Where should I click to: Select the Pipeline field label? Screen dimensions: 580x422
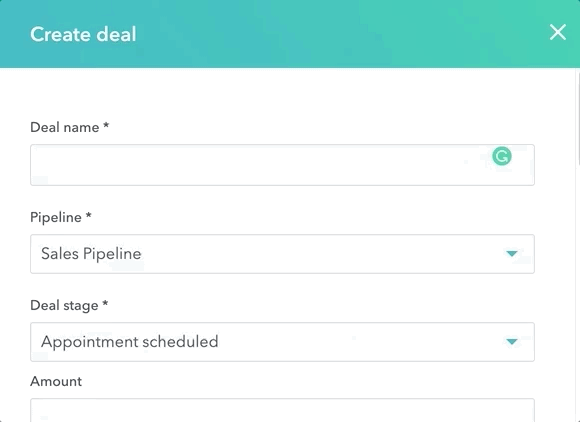point(56,217)
